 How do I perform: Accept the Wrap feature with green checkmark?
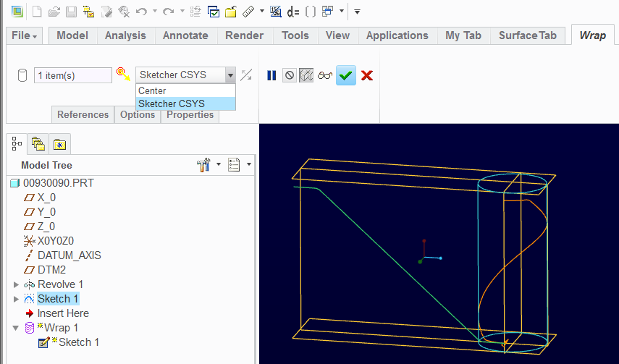pos(346,75)
